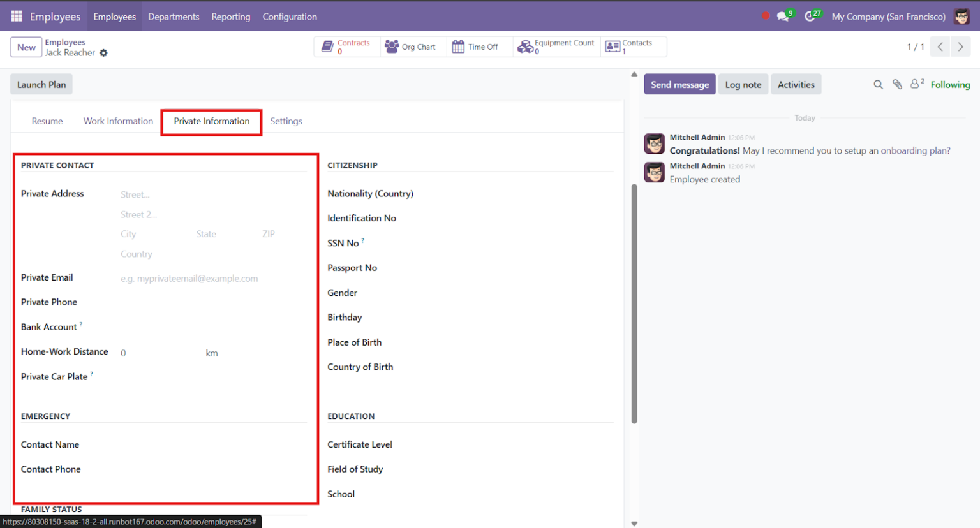The width and height of the screenshot is (980, 528).
Task: Open the Contacts smart button
Action: click(632, 46)
